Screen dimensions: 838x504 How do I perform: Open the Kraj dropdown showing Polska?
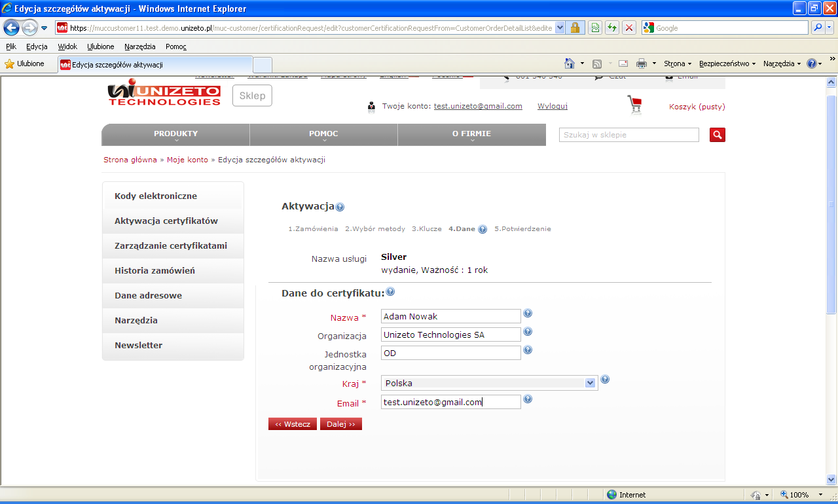click(x=489, y=383)
